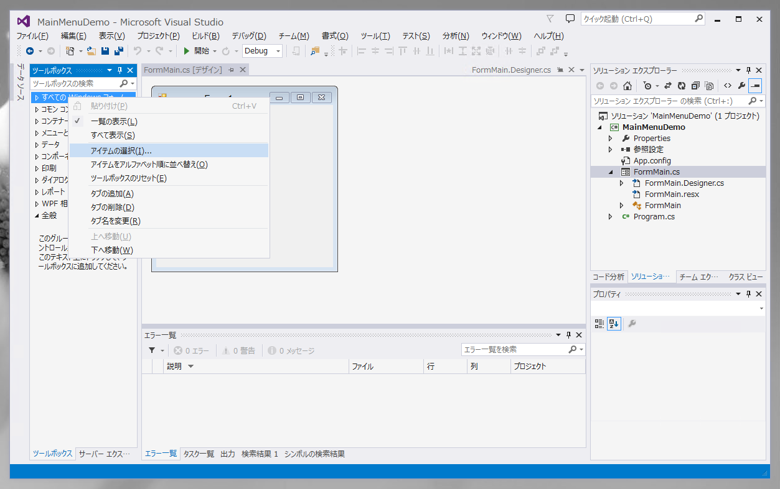The image size is (780, 489).
Task: Click the feedback speech bubble icon
Action: (x=570, y=19)
